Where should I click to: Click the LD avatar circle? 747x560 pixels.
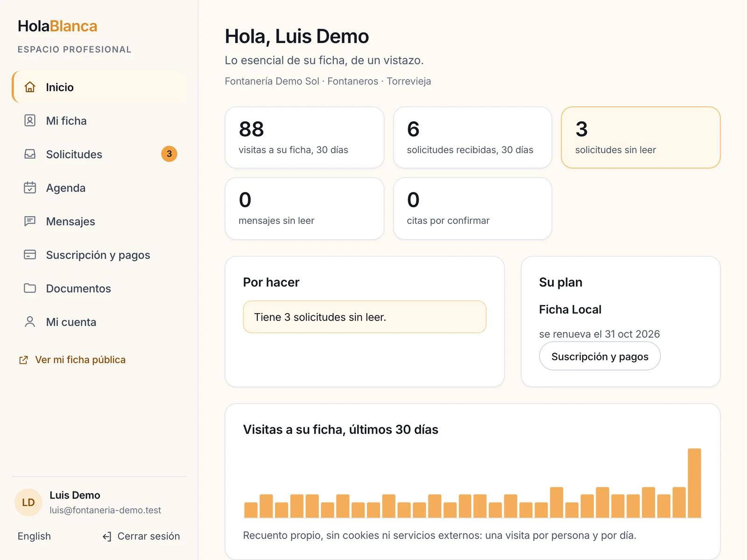coord(28,503)
